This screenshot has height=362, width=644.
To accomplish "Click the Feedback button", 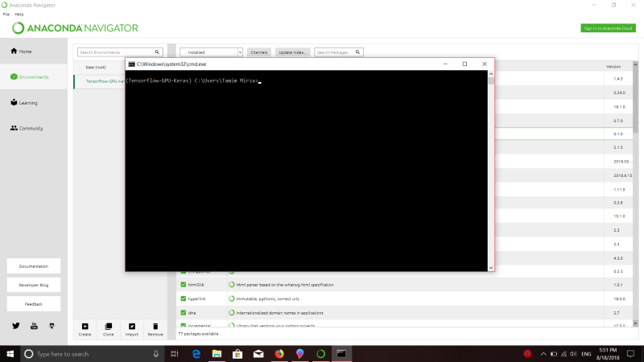I will pyautogui.click(x=34, y=304).
